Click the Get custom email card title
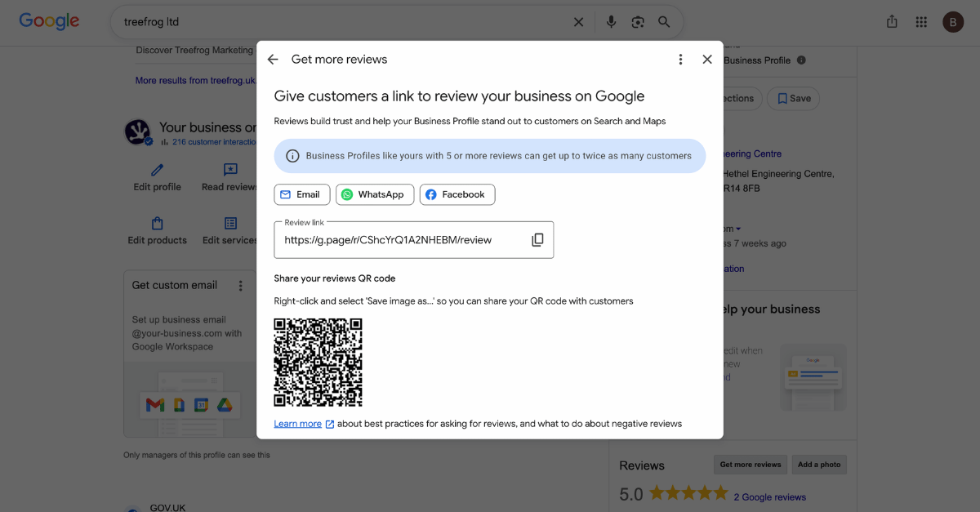Viewport: 980px width, 512px height. coord(175,285)
